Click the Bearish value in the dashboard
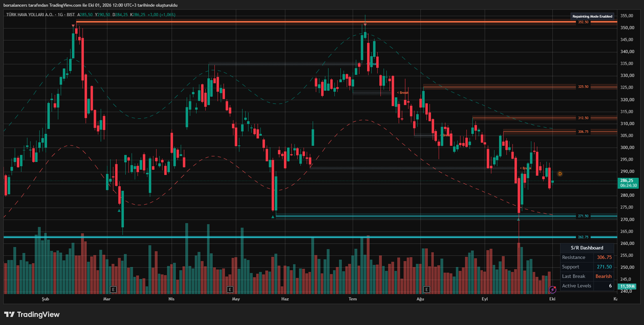Screen dimensions: 644x325 pyautogui.click(x=604, y=276)
